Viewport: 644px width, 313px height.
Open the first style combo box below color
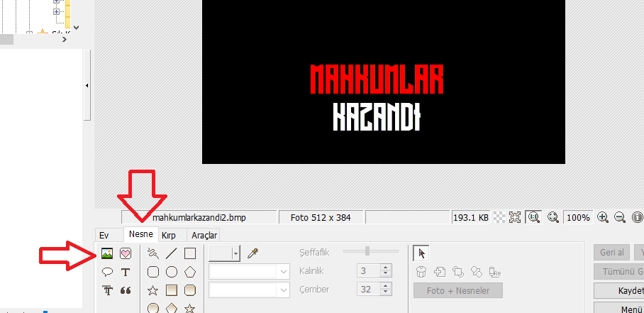click(250, 272)
